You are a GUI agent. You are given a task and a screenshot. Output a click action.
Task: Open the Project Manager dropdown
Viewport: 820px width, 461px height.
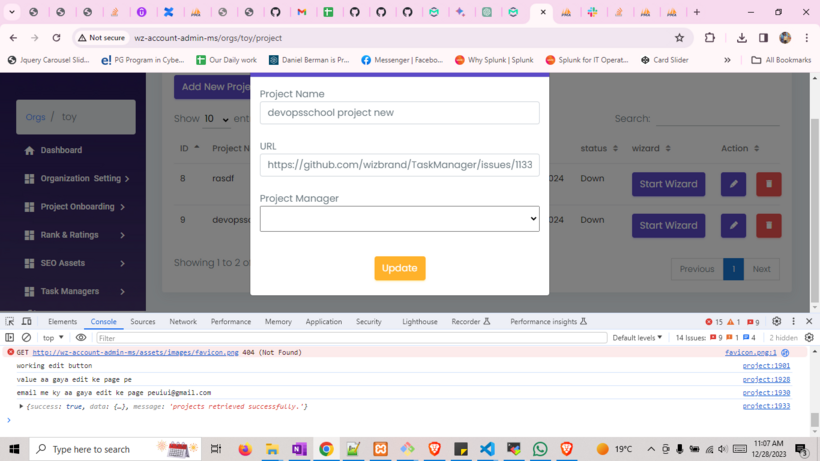click(399, 218)
